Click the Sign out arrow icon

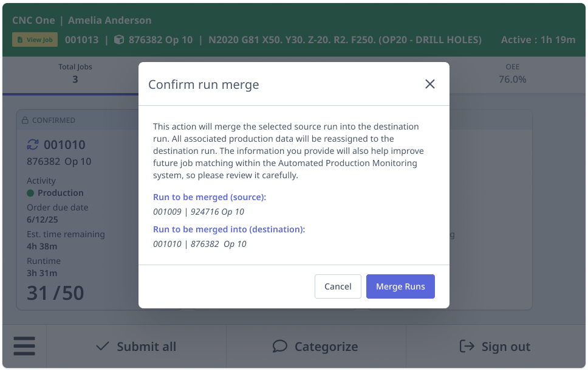467,346
